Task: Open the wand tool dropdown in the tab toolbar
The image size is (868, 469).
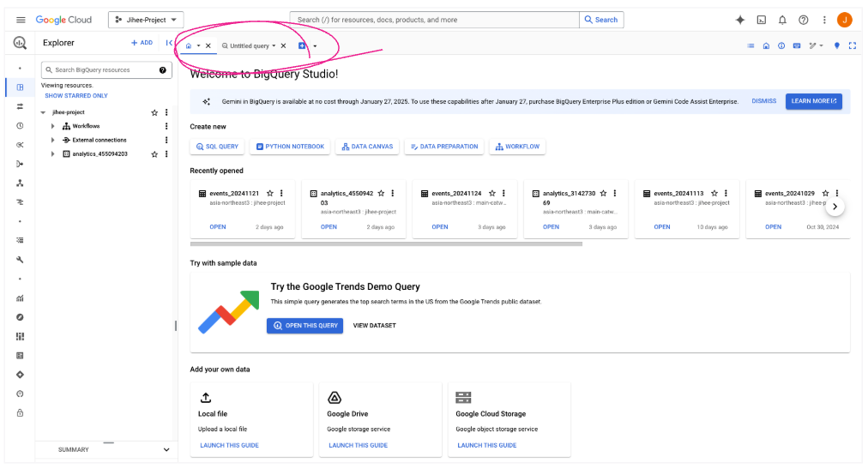Action: coord(816,46)
